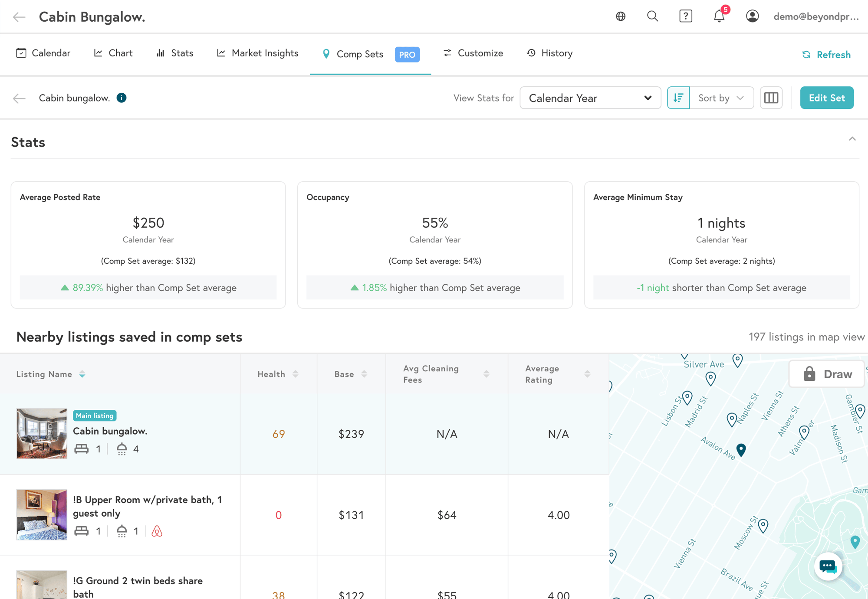The image size is (868, 599).
Task: Click the $131 base price
Action: pos(351,515)
